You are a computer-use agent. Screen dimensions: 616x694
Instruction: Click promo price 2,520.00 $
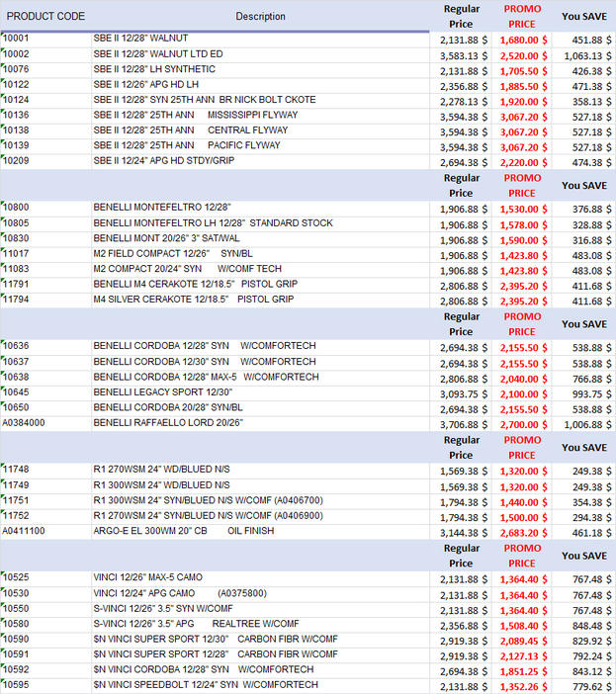tap(523, 56)
